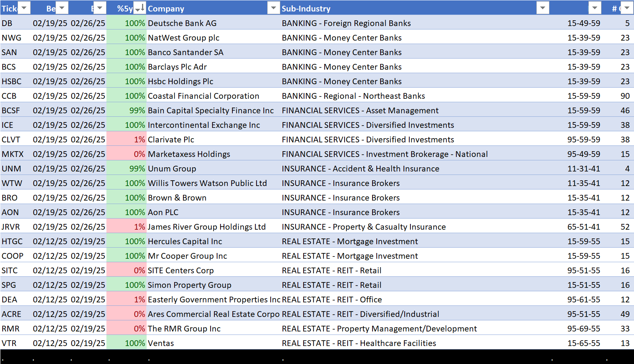
Task: Select the HSBC ticker cell
Action: tap(16, 81)
